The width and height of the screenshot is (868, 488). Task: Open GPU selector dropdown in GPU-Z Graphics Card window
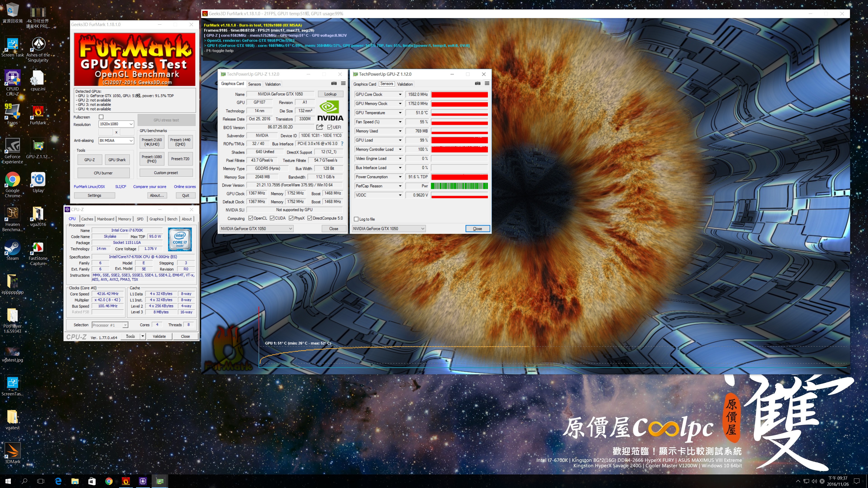tap(256, 228)
